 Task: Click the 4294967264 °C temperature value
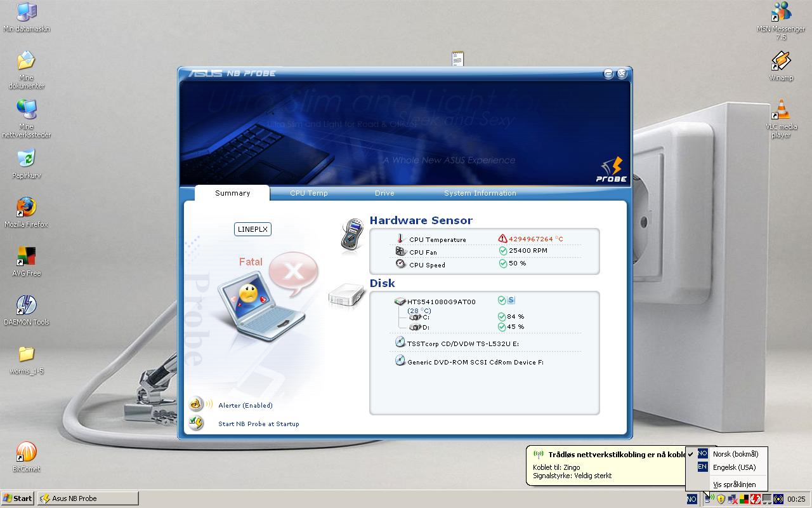(x=535, y=239)
